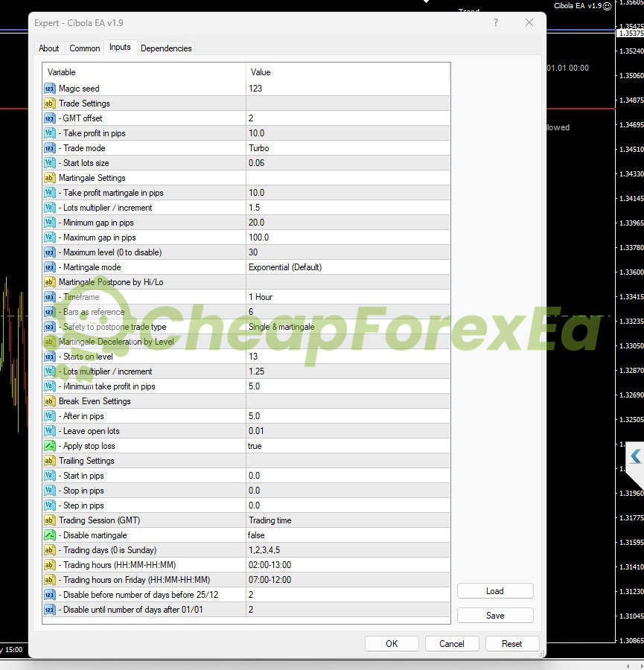644x670 pixels.
Task: Toggle the Disable martingale false value
Action: pos(348,535)
